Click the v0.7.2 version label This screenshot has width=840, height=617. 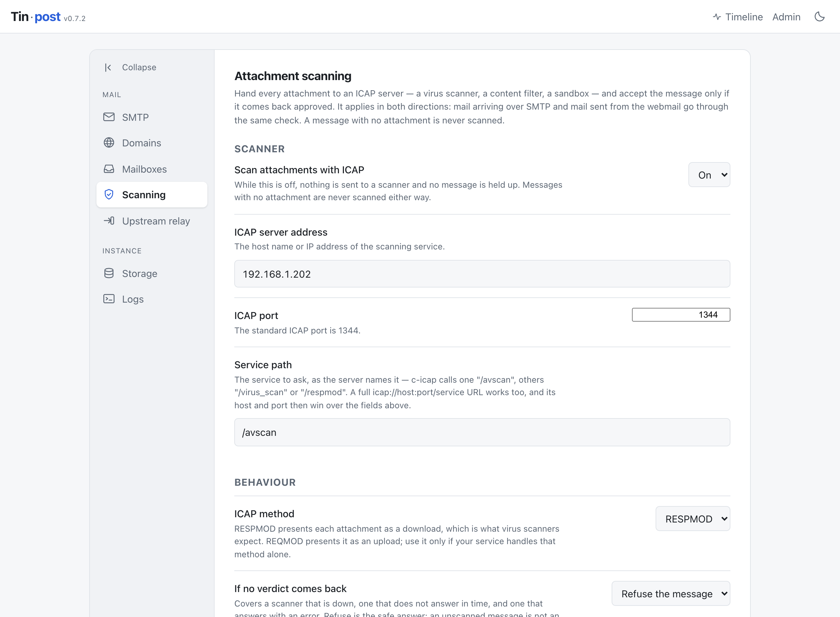(75, 18)
